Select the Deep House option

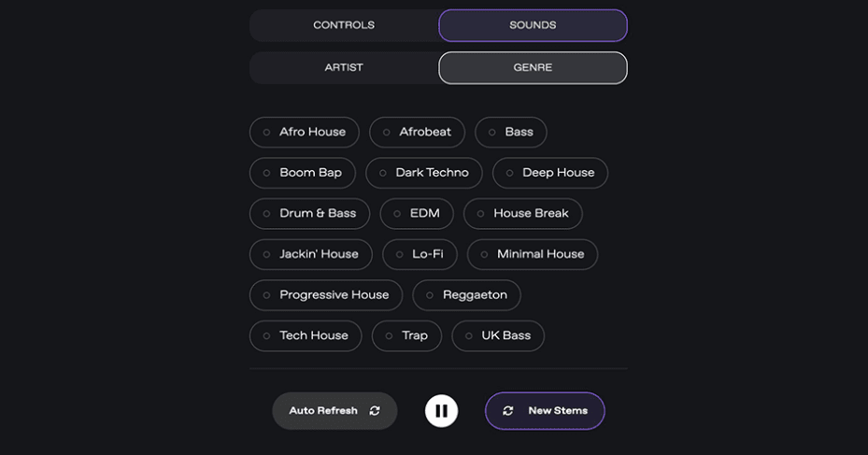tap(550, 173)
